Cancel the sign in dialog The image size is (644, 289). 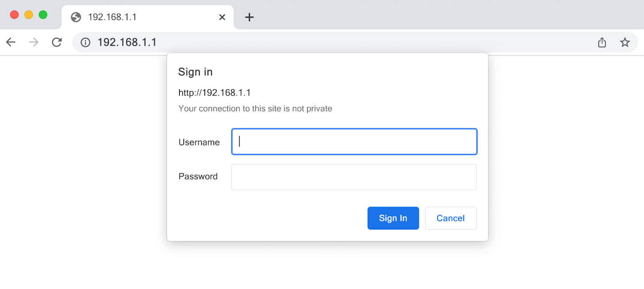pyautogui.click(x=450, y=218)
